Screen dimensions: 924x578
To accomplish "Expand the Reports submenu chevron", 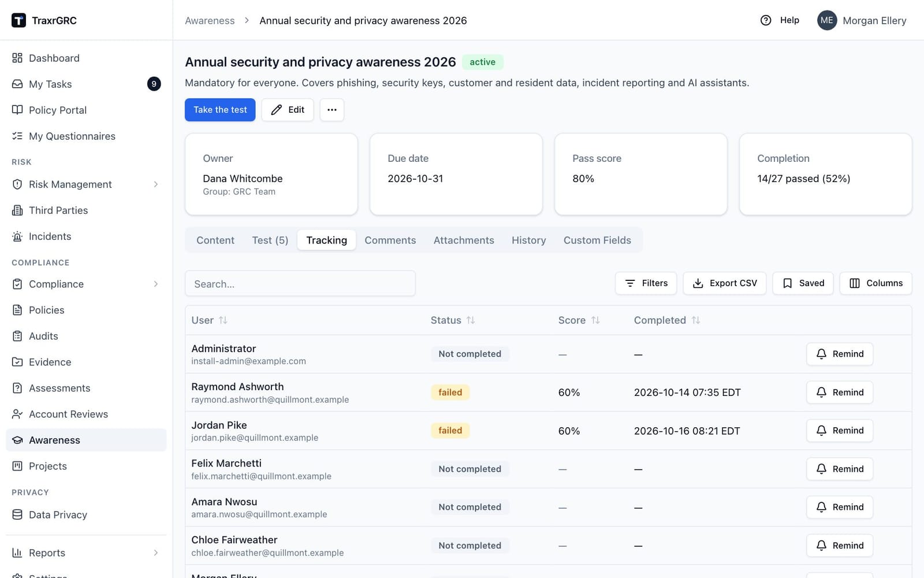I will pyautogui.click(x=156, y=553).
